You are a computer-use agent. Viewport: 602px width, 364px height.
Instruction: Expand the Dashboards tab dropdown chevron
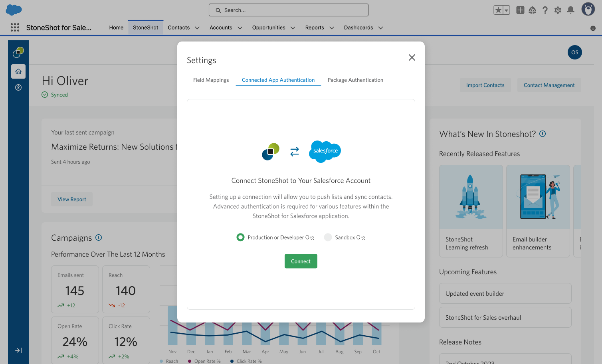point(380,28)
